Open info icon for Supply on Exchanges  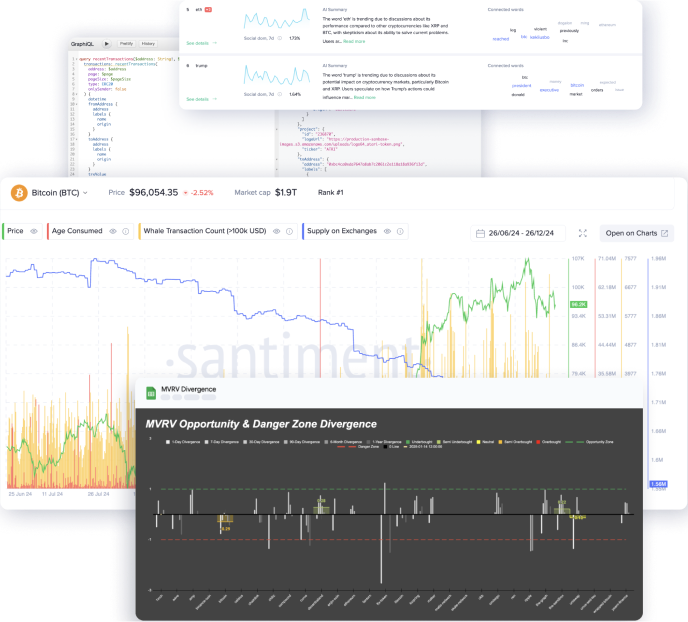tap(400, 231)
